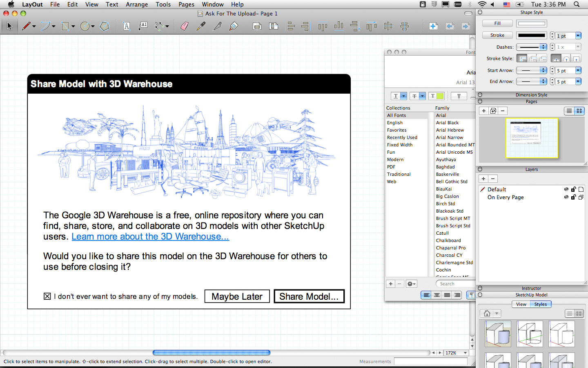Add a new layer with plus button
Image resolution: width=588 pixels, height=368 pixels.
tap(483, 179)
